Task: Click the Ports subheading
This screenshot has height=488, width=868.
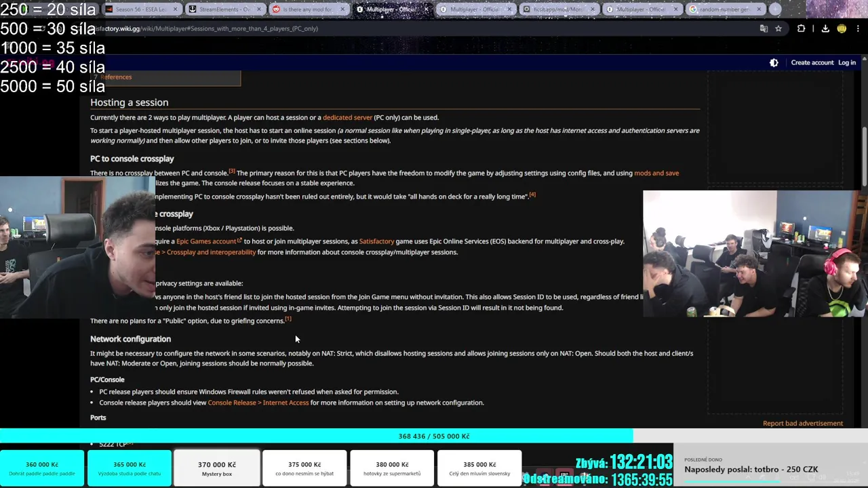Action: pos(98,418)
